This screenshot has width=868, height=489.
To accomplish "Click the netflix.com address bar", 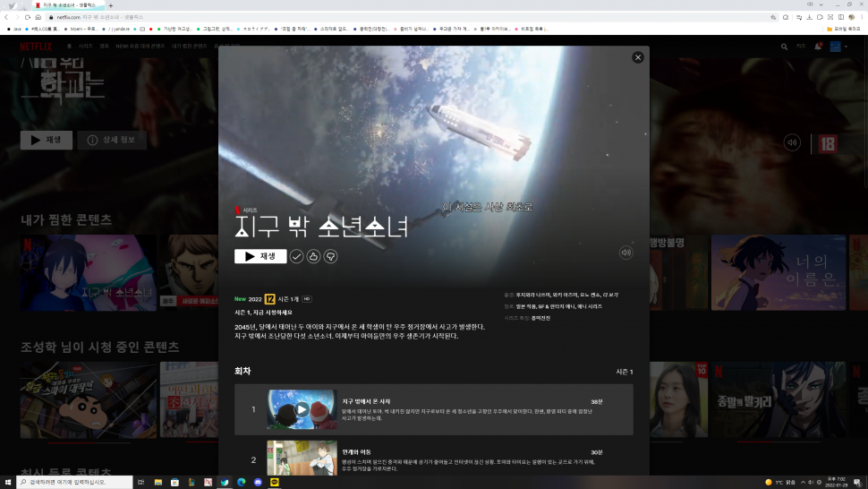I will click(x=410, y=17).
